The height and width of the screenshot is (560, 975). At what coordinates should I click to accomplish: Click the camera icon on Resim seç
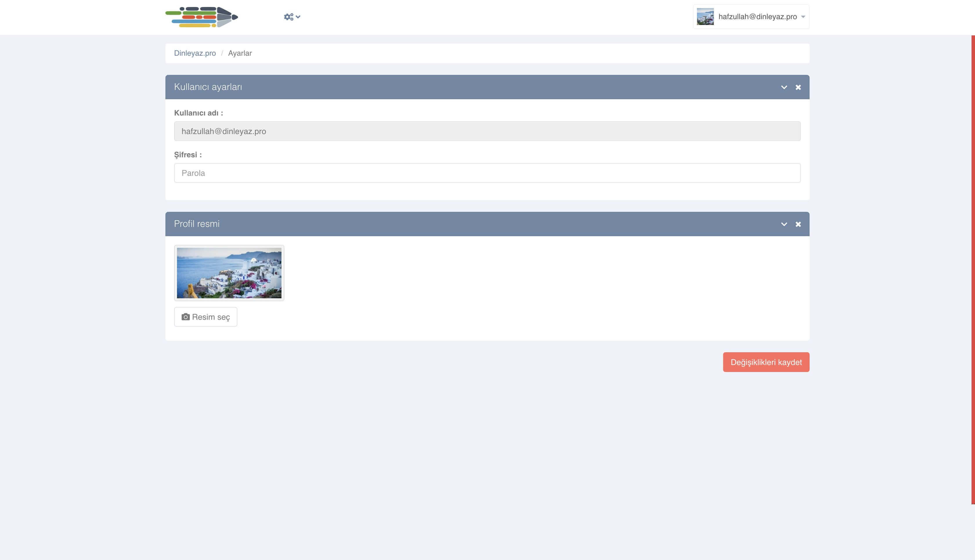(185, 317)
